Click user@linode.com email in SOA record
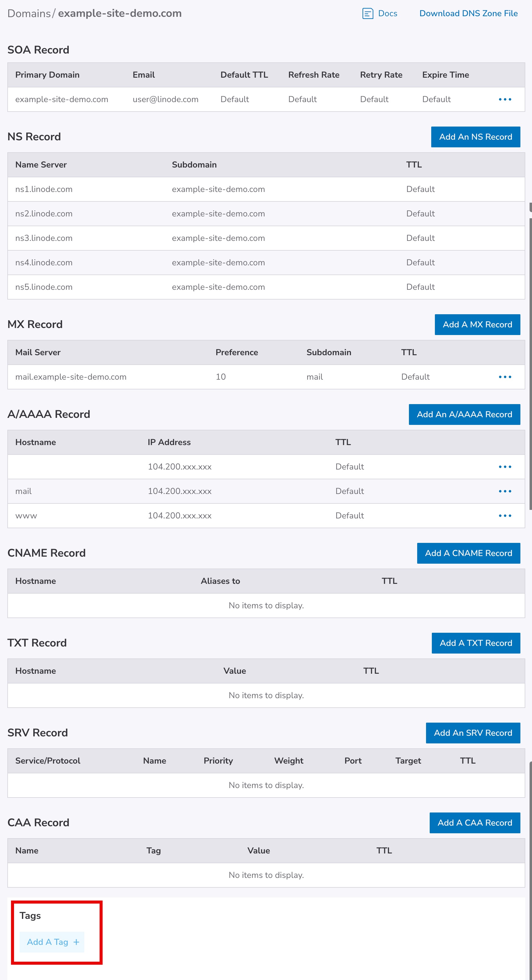 tap(165, 99)
